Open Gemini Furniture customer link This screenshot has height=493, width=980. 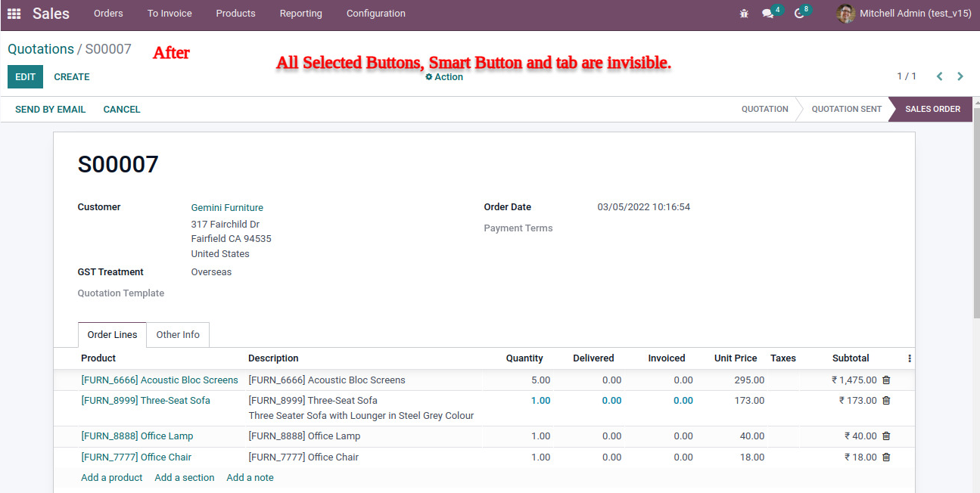[x=227, y=208]
